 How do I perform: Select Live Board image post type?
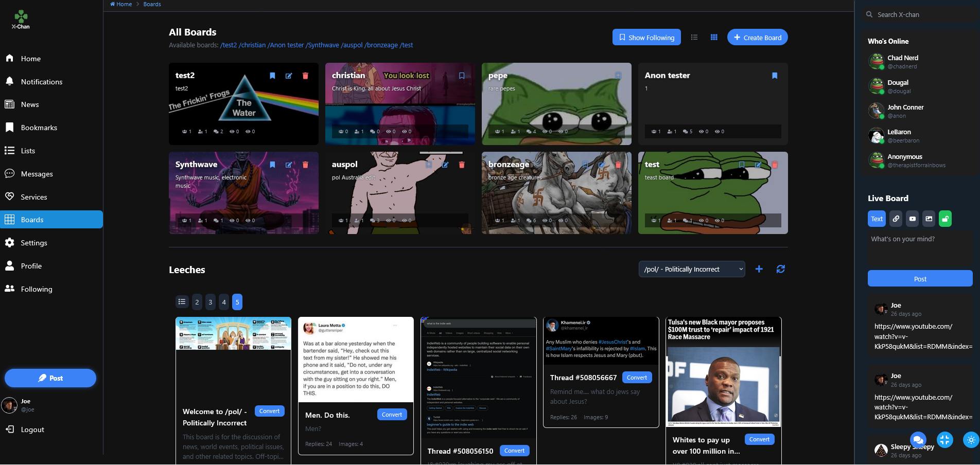click(x=929, y=219)
